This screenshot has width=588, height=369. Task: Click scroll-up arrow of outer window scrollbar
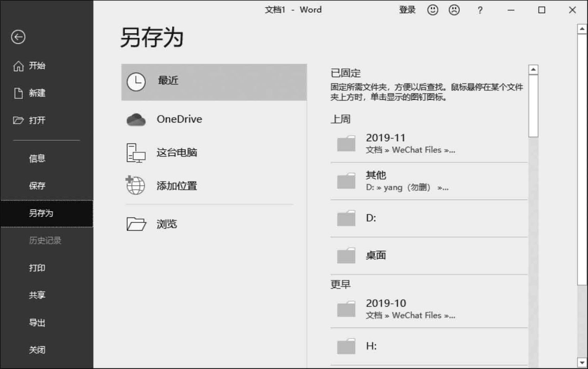582,29
